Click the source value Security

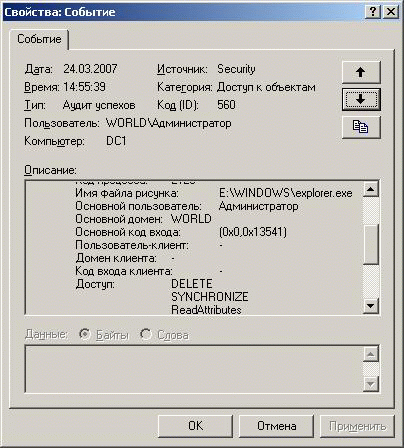tap(236, 69)
